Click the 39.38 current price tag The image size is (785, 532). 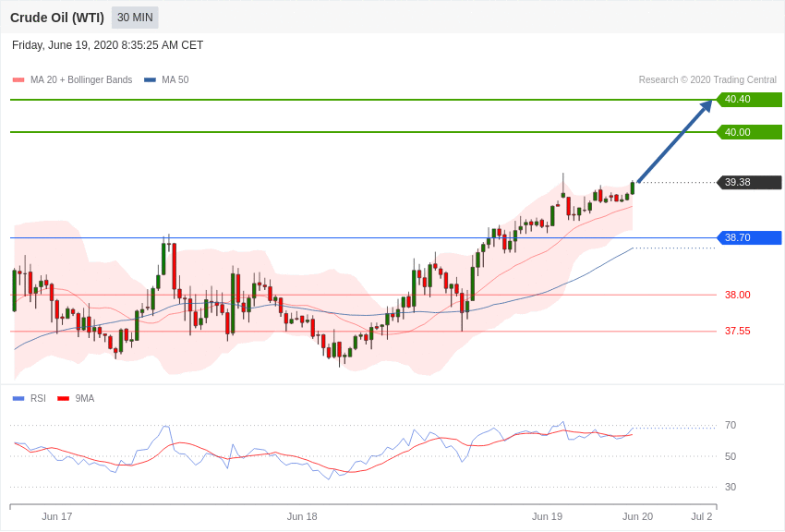[x=750, y=182]
